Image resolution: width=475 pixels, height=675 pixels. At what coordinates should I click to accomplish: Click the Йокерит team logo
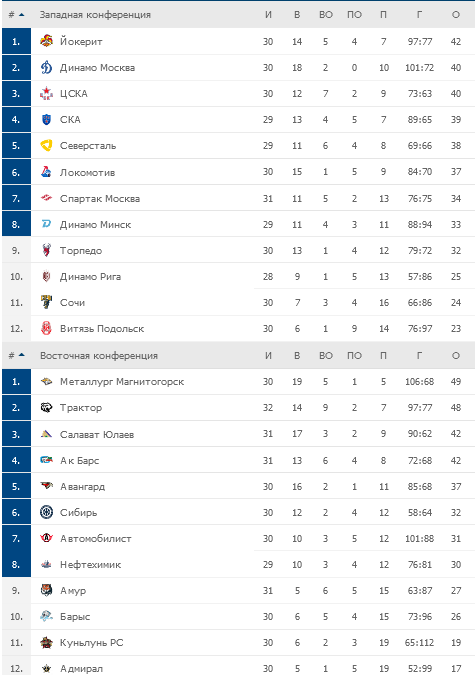pyautogui.click(x=47, y=41)
